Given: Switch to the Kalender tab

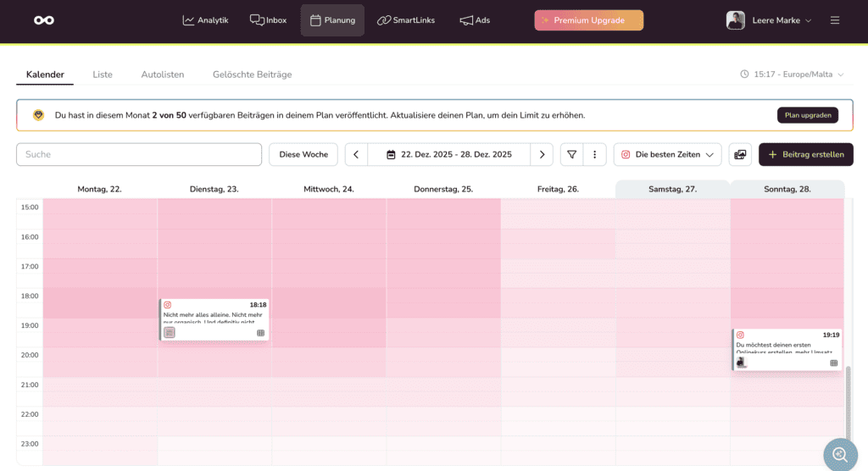Looking at the screenshot, I should coord(45,75).
